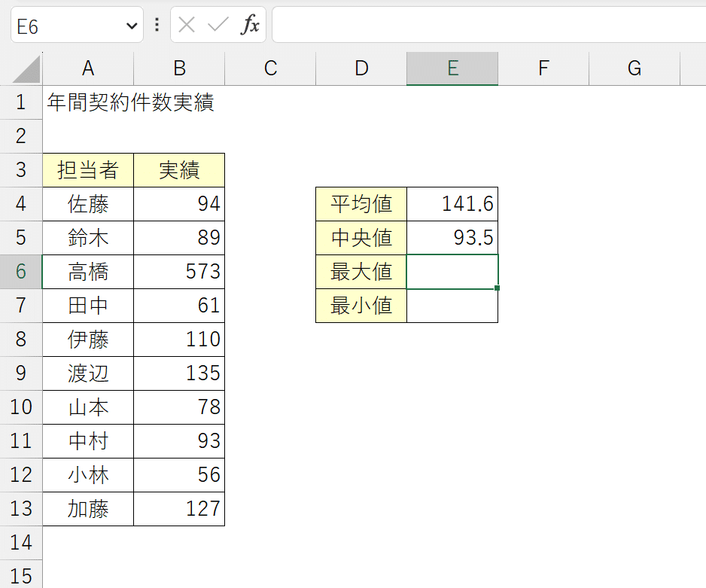Click the Insert Function fx icon

click(x=250, y=24)
